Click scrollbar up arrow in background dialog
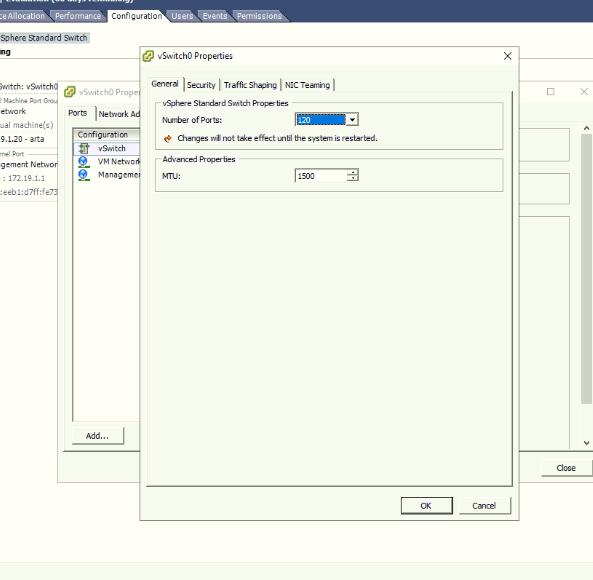 click(x=586, y=128)
